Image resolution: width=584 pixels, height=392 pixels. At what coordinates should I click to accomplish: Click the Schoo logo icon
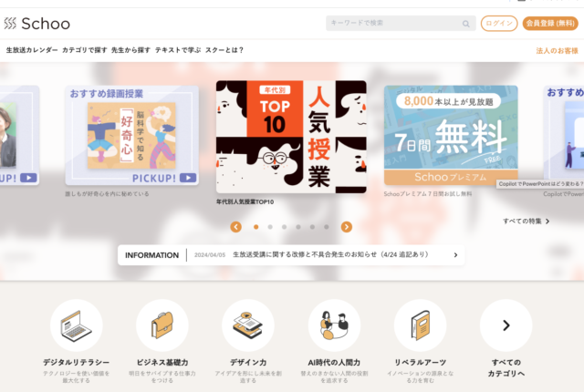coord(10,23)
